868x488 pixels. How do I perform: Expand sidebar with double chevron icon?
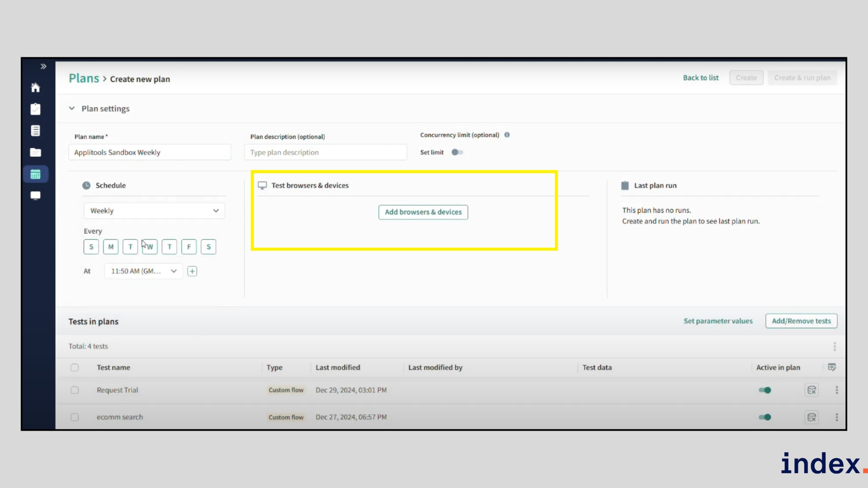43,66
